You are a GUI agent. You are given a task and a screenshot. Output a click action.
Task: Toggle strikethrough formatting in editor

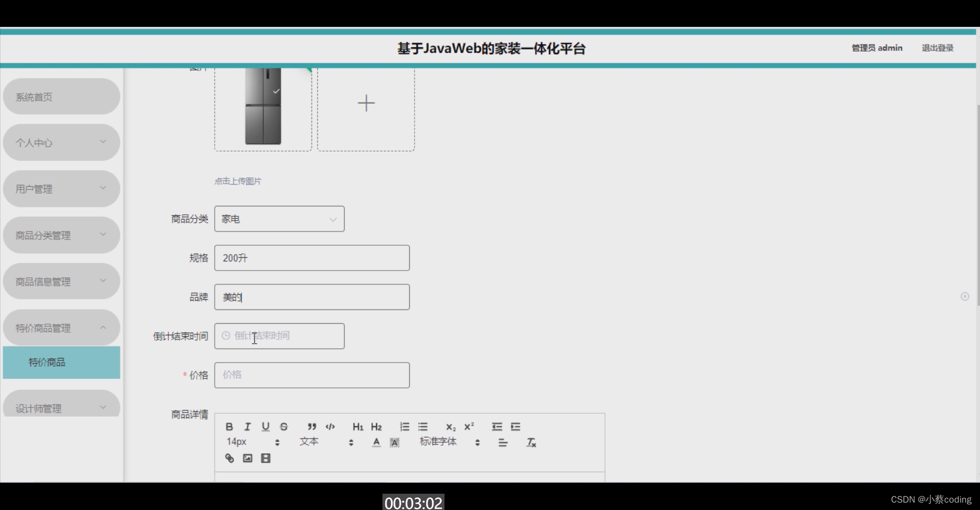coord(284,427)
